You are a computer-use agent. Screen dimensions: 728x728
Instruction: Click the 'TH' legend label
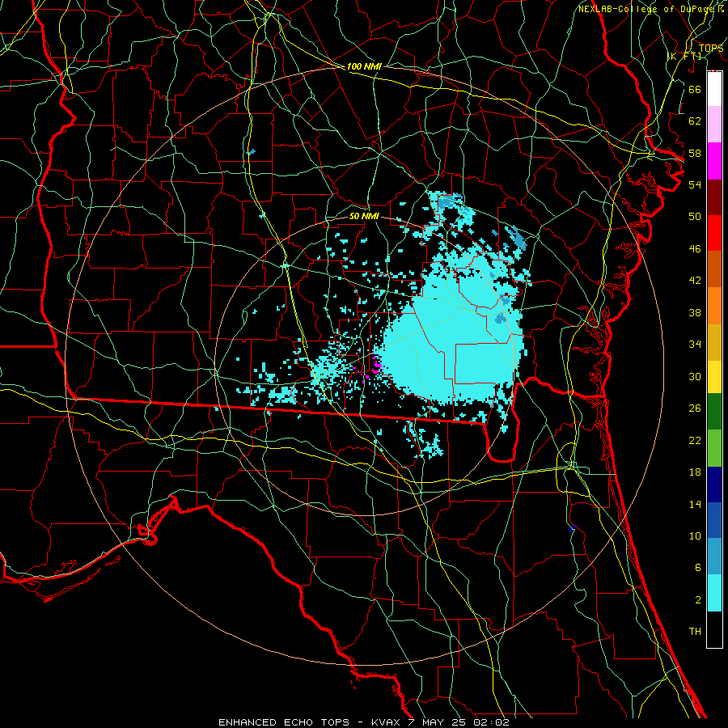pyautogui.click(x=695, y=632)
